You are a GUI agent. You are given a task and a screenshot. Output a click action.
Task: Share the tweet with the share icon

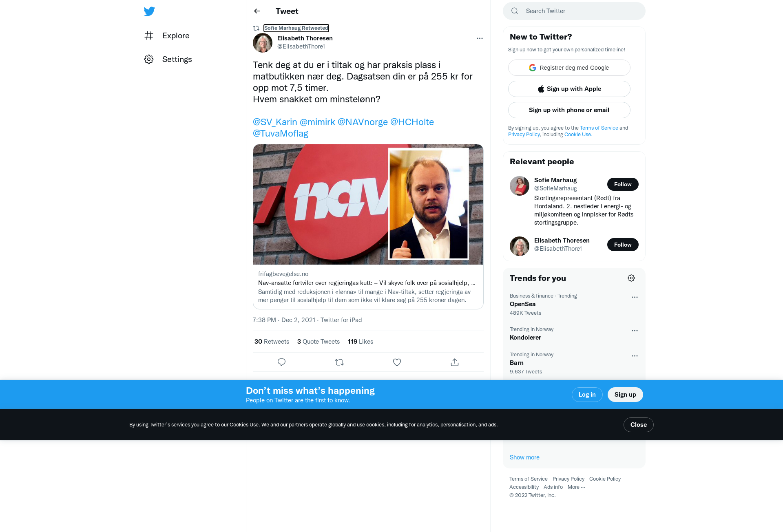[455, 362]
